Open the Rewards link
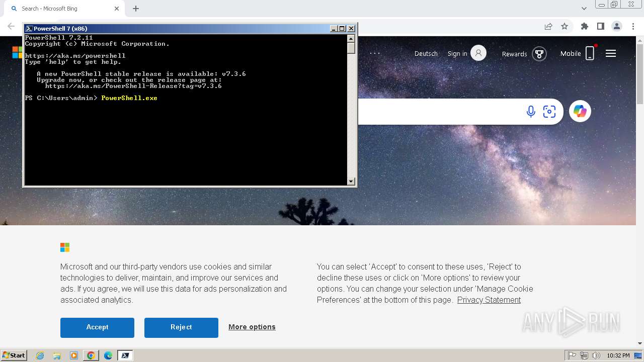Screen dimensions: 644x362 pyautogui.click(x=514, y=54)
